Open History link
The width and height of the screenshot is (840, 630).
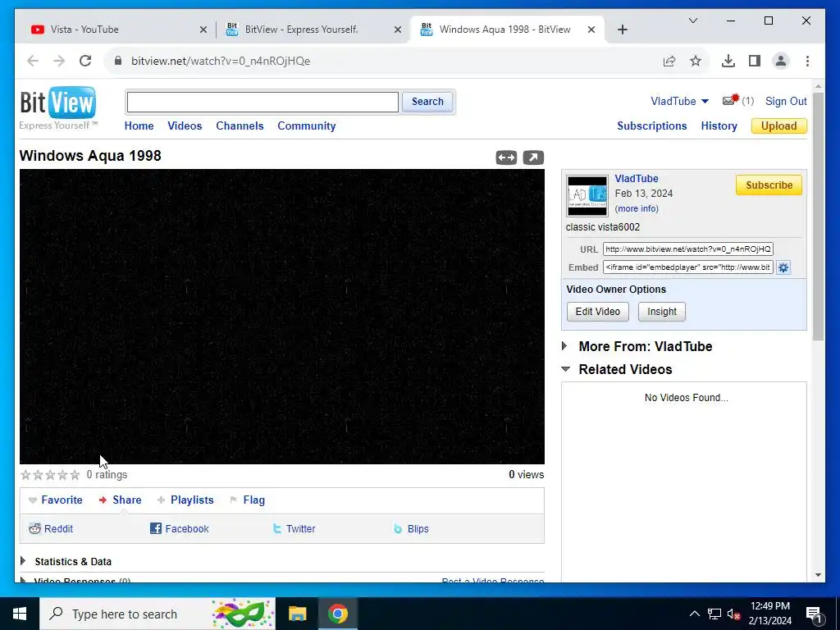click(x=719, y=126)
